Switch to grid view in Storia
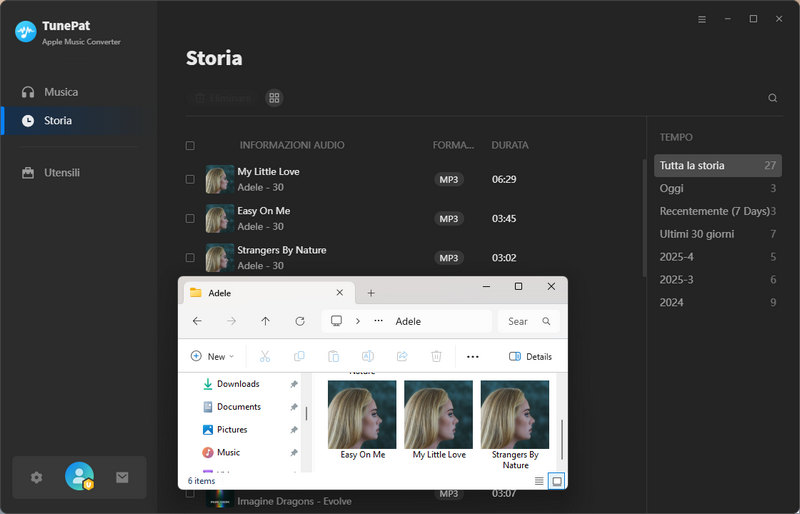 click(x=274, y=97)
